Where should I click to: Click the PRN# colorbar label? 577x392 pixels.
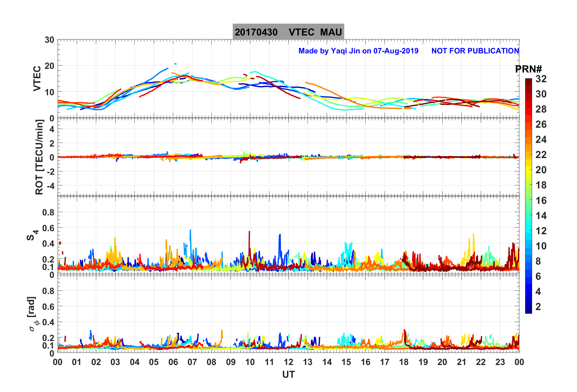tap(528, 69)
